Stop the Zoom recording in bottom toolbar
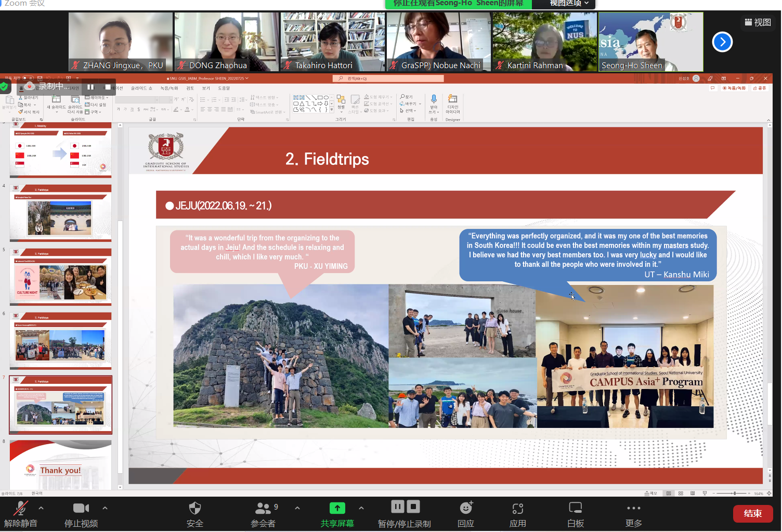The width and height of the screenshot is (782, 532). [x=413, y=507]
